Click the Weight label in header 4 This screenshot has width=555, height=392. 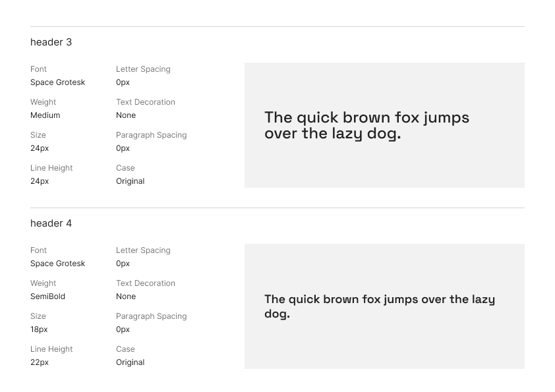click(x=44, y=283)
